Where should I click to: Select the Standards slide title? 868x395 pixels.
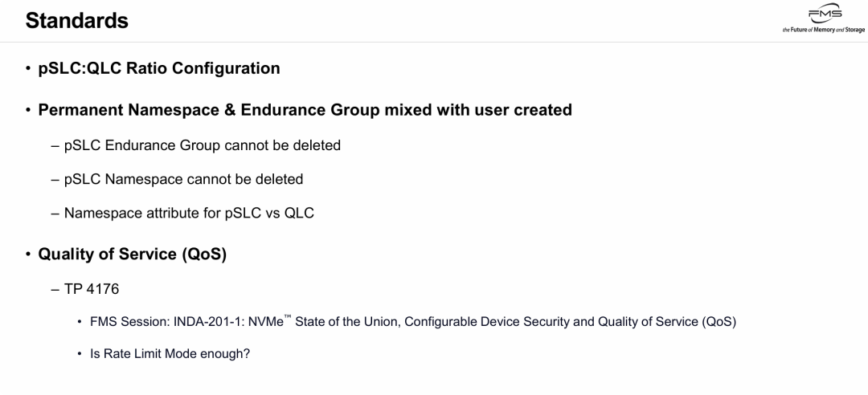77,21
